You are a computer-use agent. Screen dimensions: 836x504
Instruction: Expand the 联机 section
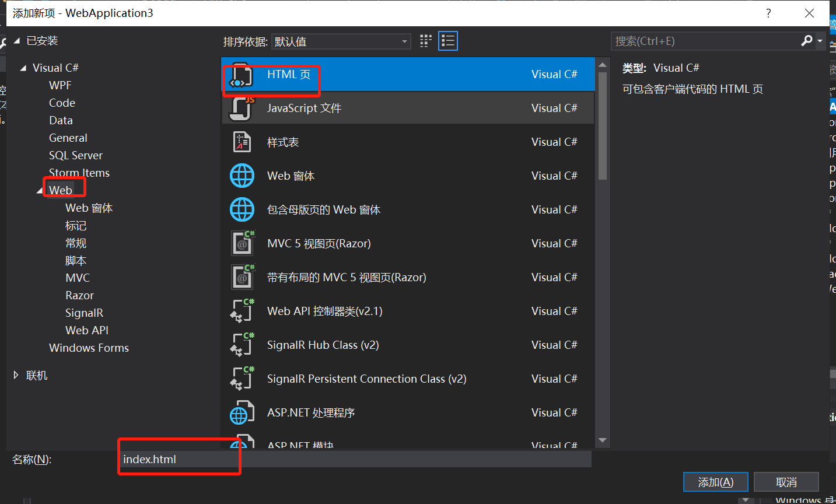tap(16, 375)
